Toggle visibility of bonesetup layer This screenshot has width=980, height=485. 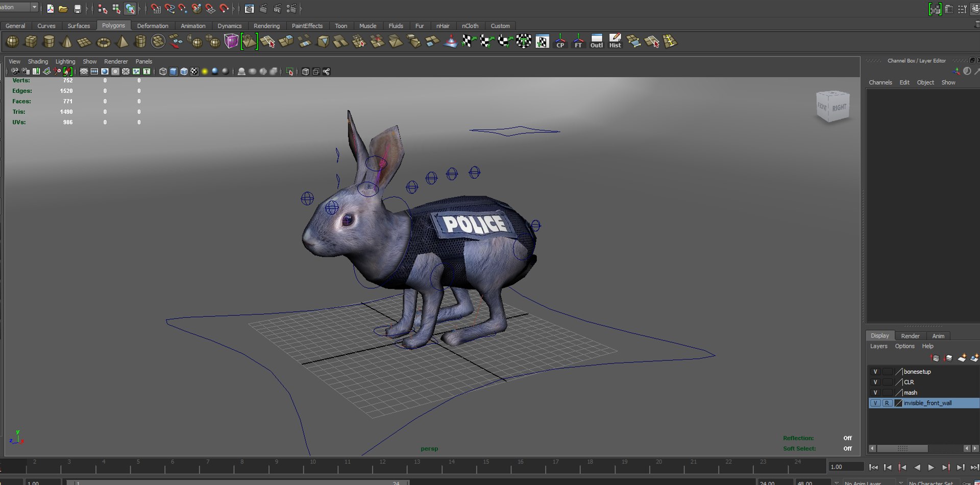(x=875, y=372)
